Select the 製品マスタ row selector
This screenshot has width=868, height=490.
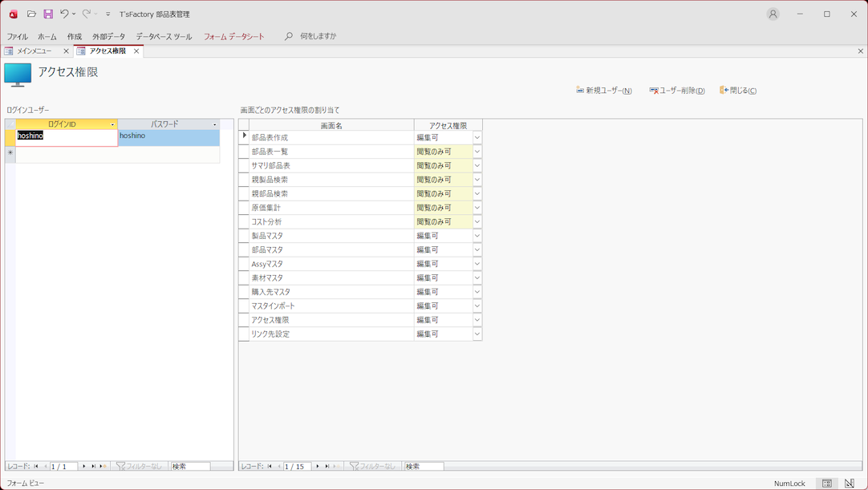coord(244,236)
